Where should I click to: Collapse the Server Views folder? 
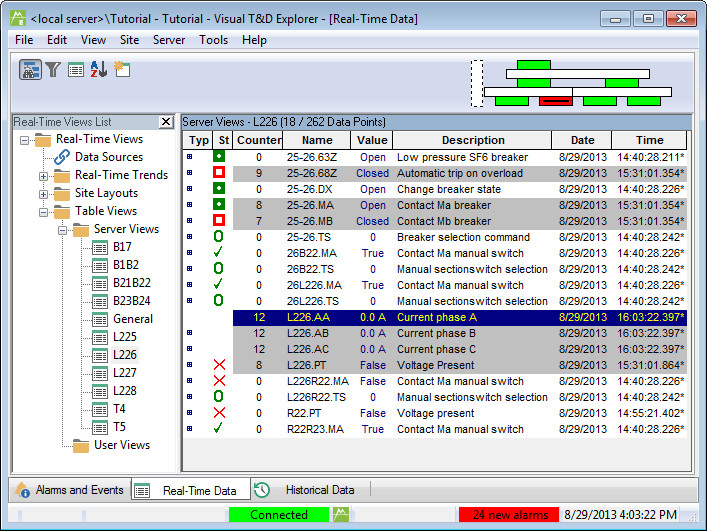tap(62, 230)
